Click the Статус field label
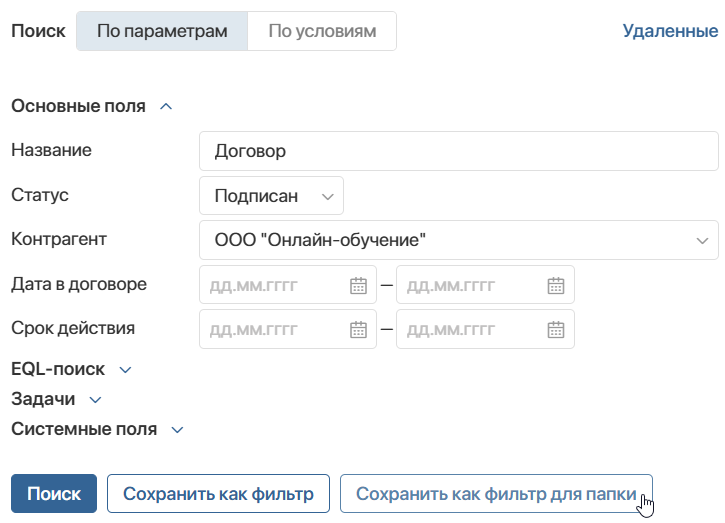The image size is (725, 523). pyautogui.click(x=40, y=195)
